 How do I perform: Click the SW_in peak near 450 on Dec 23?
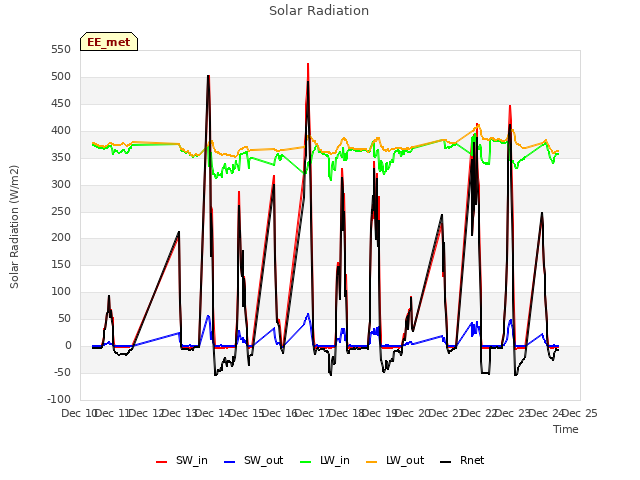[510, 106]
